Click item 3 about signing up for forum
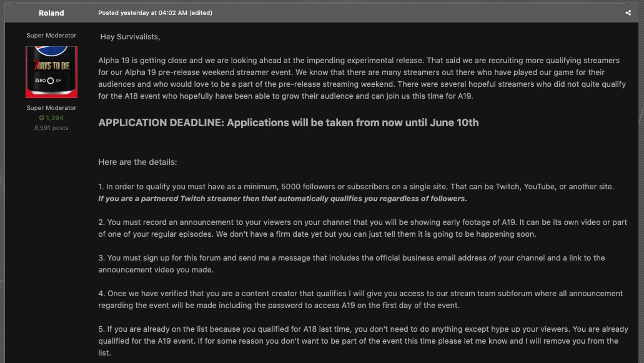Image resolution: width=644 pixels, height=363 pixels. [x=351, y=264]
